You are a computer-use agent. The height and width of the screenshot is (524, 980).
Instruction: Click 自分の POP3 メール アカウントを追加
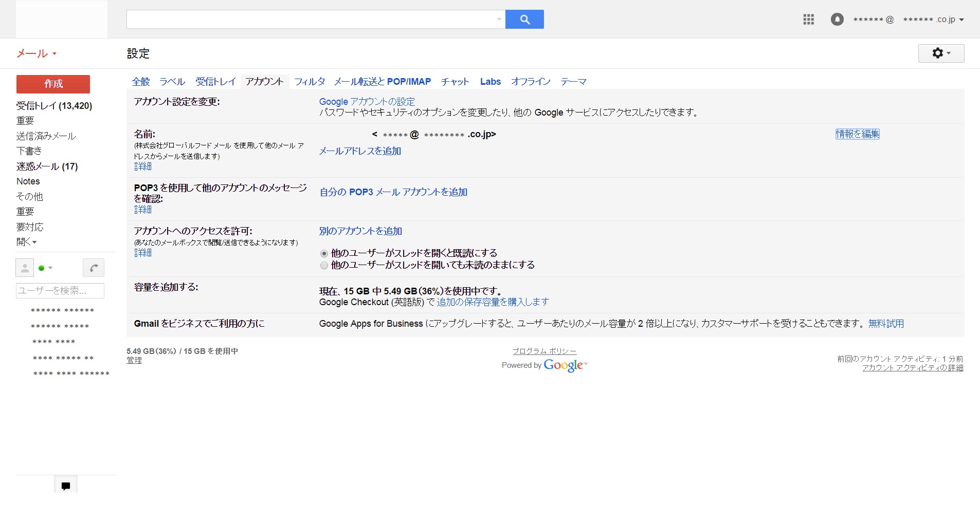pyautogui.click(x=393, y=192)
